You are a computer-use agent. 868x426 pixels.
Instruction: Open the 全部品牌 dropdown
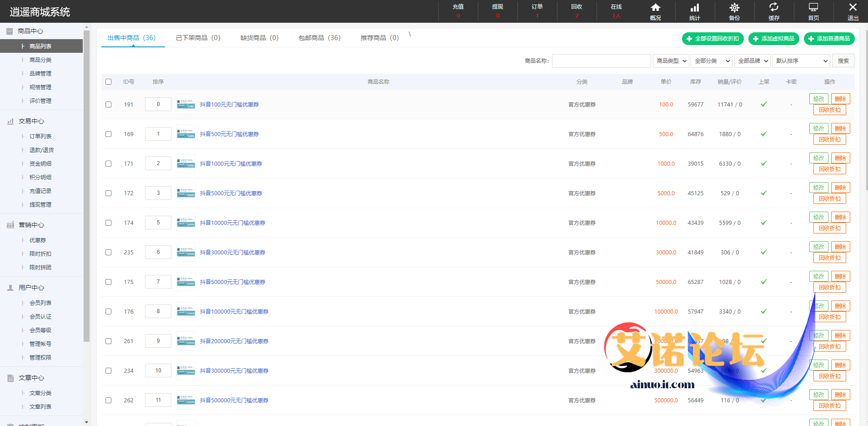tap(753, 61)
